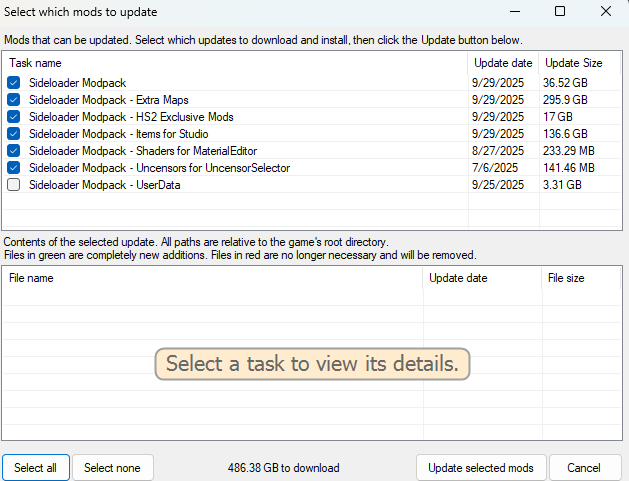The height and width of the screenshot is (481, 629).
Task: Sort tasks by Update date column header
Action: (503, 63)
